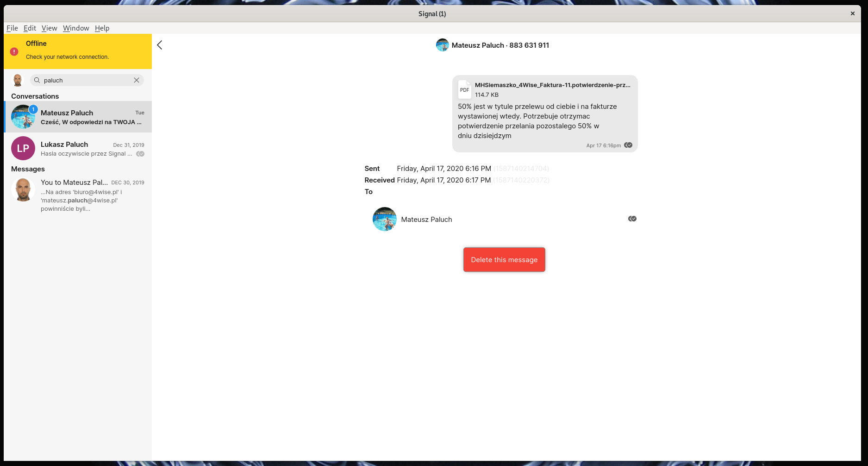The image size is (868, 466).
Task: Click into the paluch search field
Action: 87,80
